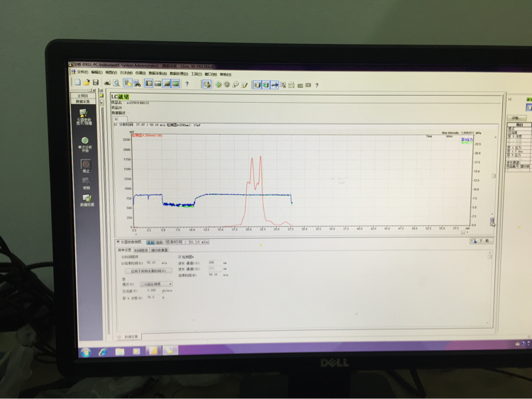The width and height of the screenshot is (532, 399).
Task: Start single analysis from the sidebar
Action: click(85, 145)
